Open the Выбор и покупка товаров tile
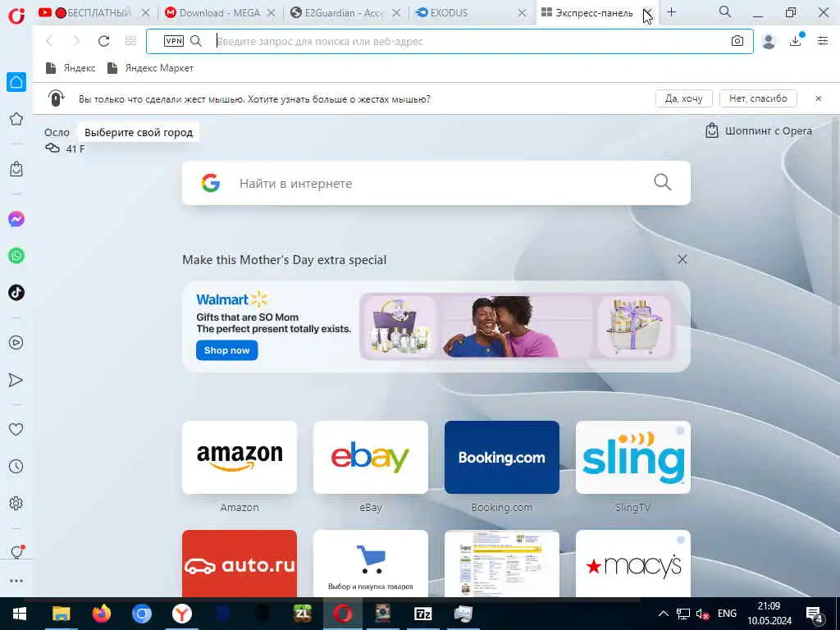Image resolution: width=840 pixels, height=630 pixels. pos(371,564)
